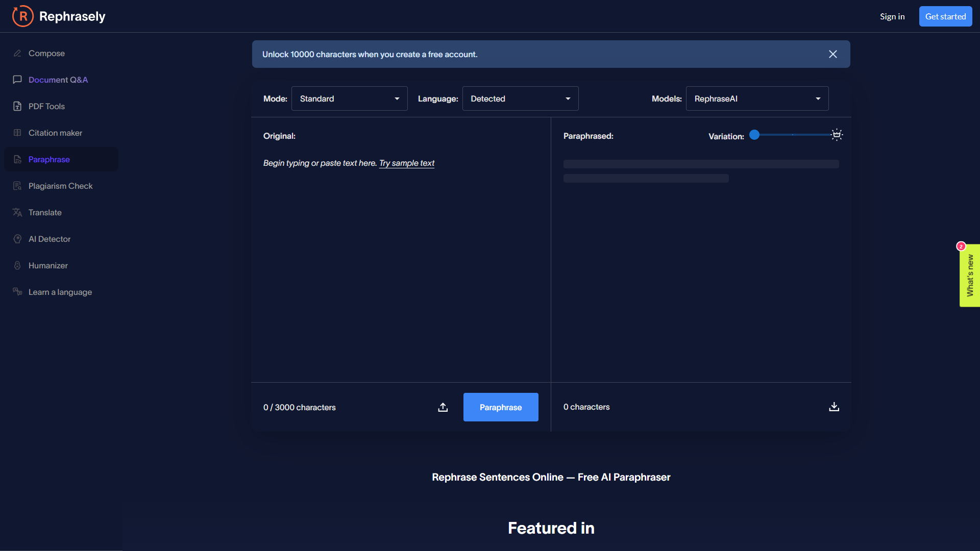Click the Paraphrased output area
980x551 pixels.
tap(701, 265)
